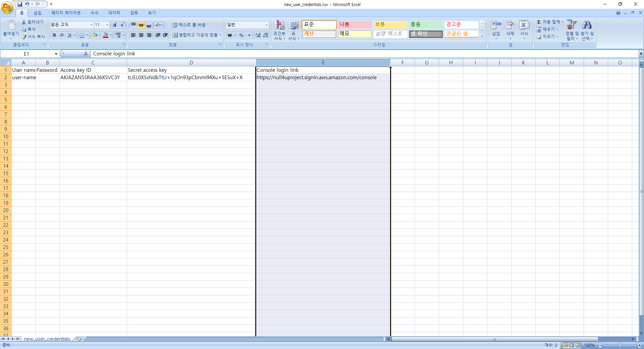Apply cell borders icon

(x=82, y=35)
